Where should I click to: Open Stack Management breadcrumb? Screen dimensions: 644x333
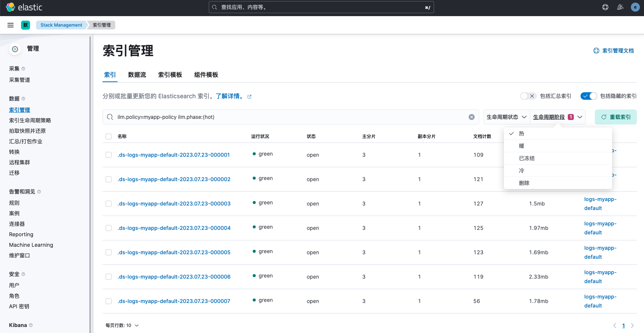pyautogui.click(x=61, y=25)
